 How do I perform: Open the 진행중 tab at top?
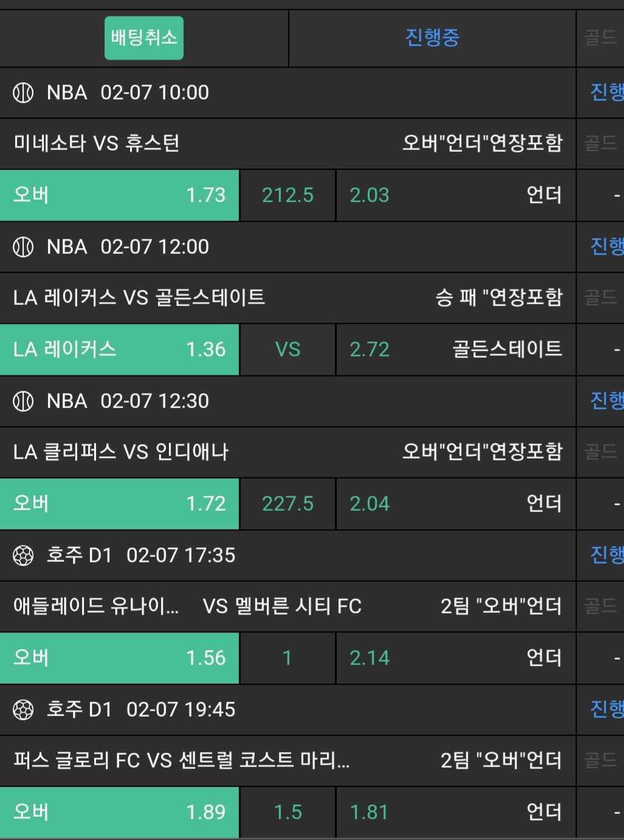click(x=432, y=38)
